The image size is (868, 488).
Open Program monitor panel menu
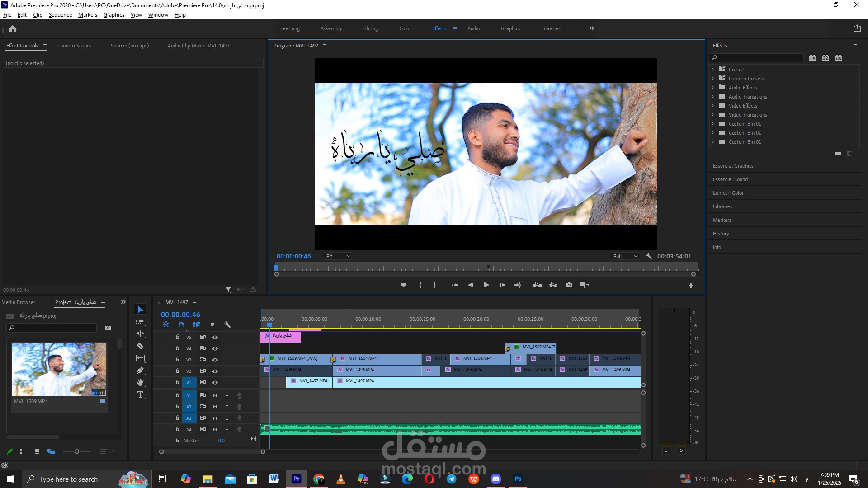pos(324,46)
